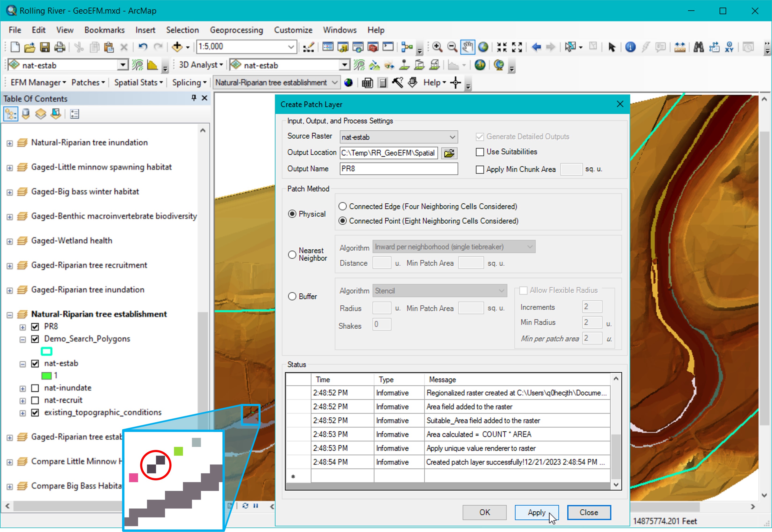
Task: Click into the Output Name field
Action: point(398,169)
